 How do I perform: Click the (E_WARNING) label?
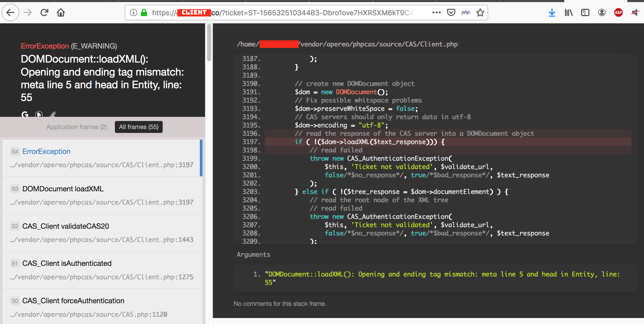coord(94,46)
